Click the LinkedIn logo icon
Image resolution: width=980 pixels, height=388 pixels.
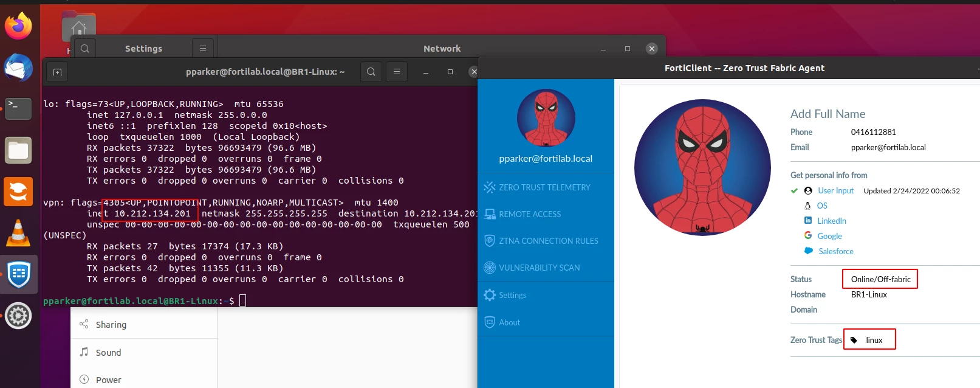[808, 220]
